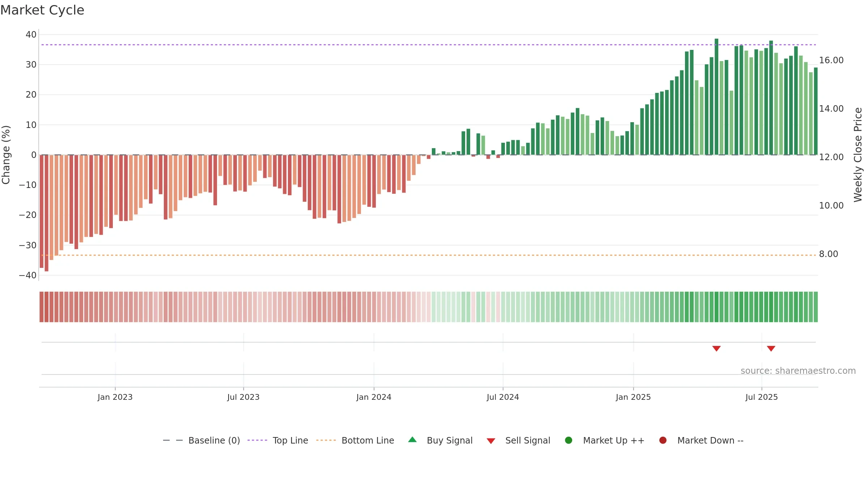Screen dimensions: 868x488
Task: Click the Market Cycle chart title
Action: click(42, 10)
